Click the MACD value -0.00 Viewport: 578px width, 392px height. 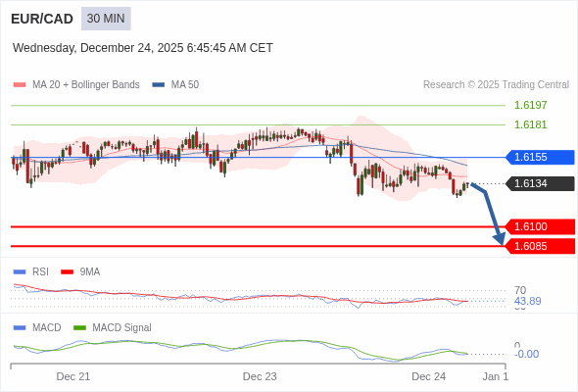pyautogui.click(x=526, y=354)
